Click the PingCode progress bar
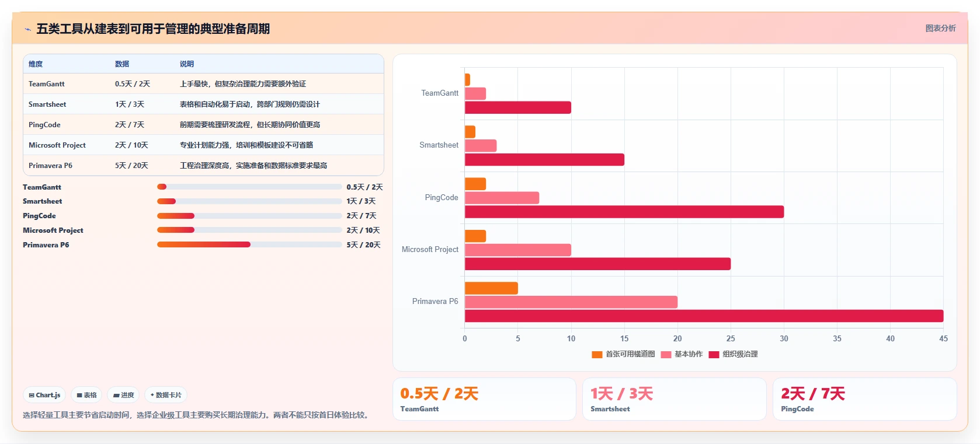980x444 pixels. coord(249,216)
